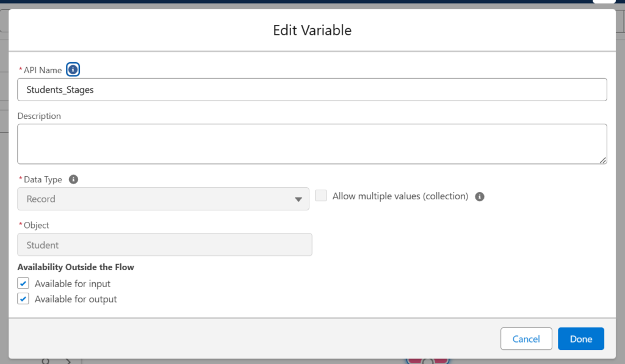Click the circular info badge next to API Name label
625x364 pixels.
pos(73,69)
